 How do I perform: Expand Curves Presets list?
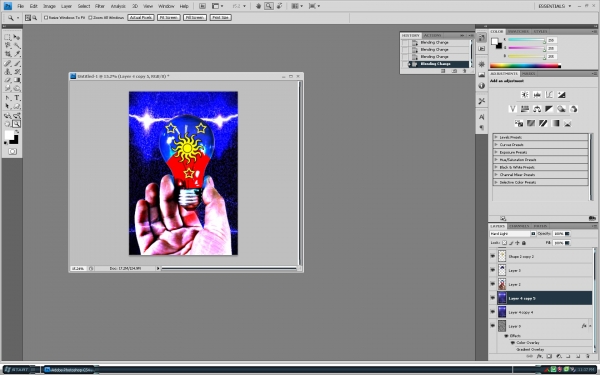tap(496, 145)
